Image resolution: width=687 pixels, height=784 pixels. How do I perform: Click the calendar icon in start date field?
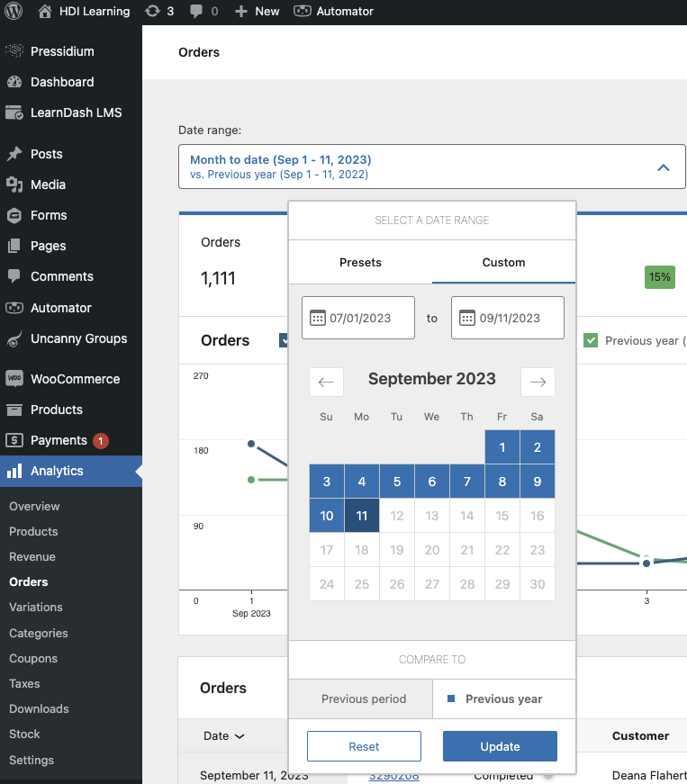click(x=317, y=318)
